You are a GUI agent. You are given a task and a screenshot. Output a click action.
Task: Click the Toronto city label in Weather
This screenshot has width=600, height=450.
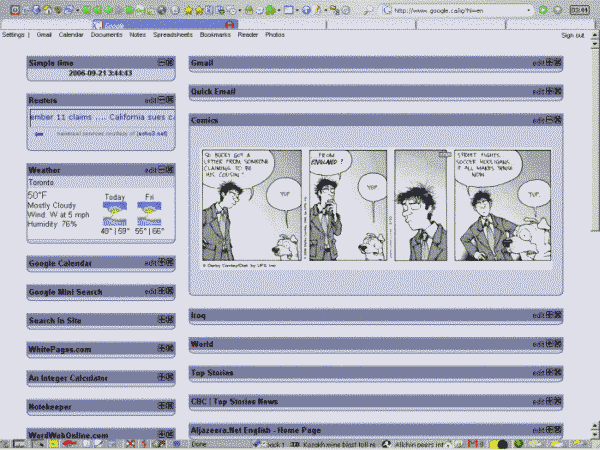point(41,183)
